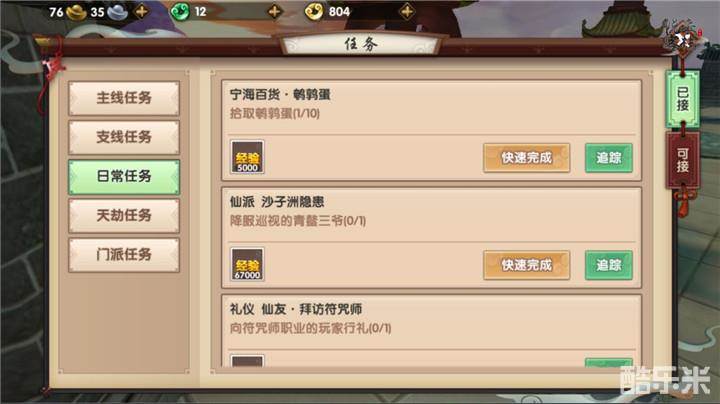Open 5000 experience reward icon
The width and height of the screenshot is (720, 404).
click(x=247, y=157)
